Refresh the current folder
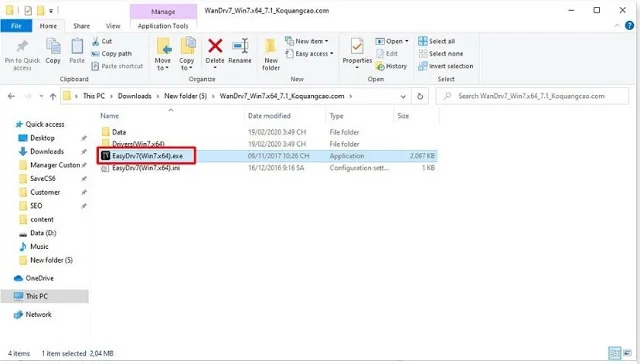Viewport: 640px width, 364px height. 420,96
